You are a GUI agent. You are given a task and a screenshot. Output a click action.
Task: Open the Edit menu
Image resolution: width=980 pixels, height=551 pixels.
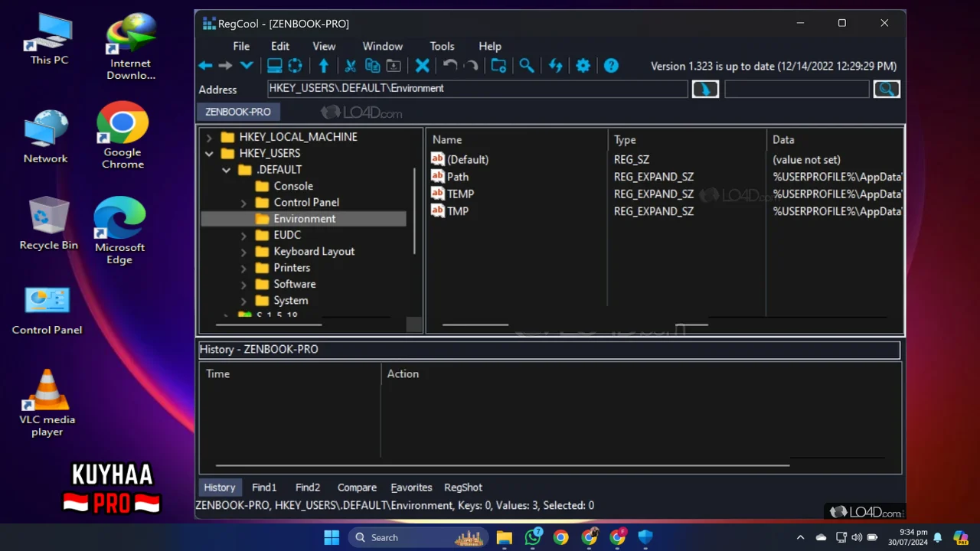tap(280, 46)
